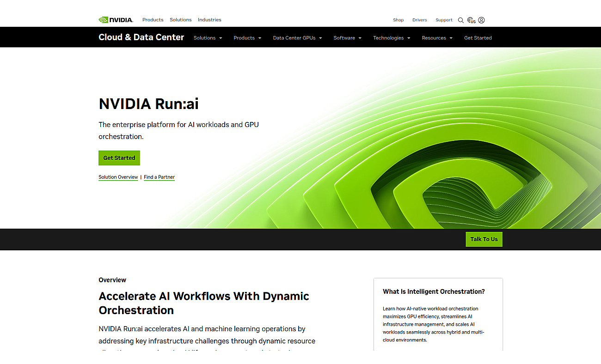Open the top Solutions menu
The image size is (601, 364).
click(180, 20)
